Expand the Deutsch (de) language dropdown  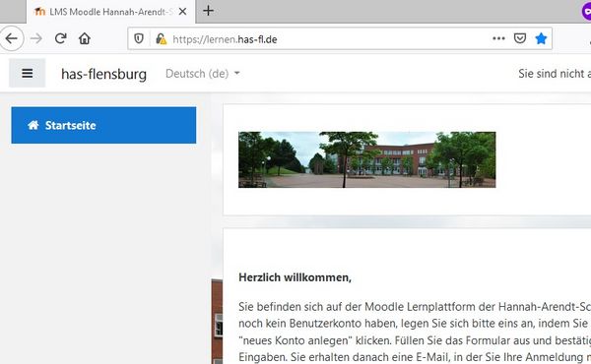pyautogui.click(x=202, y=74)
